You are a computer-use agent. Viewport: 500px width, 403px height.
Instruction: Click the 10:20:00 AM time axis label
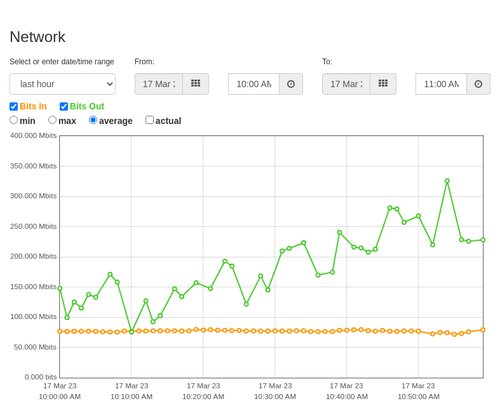(x=203, y=397)
